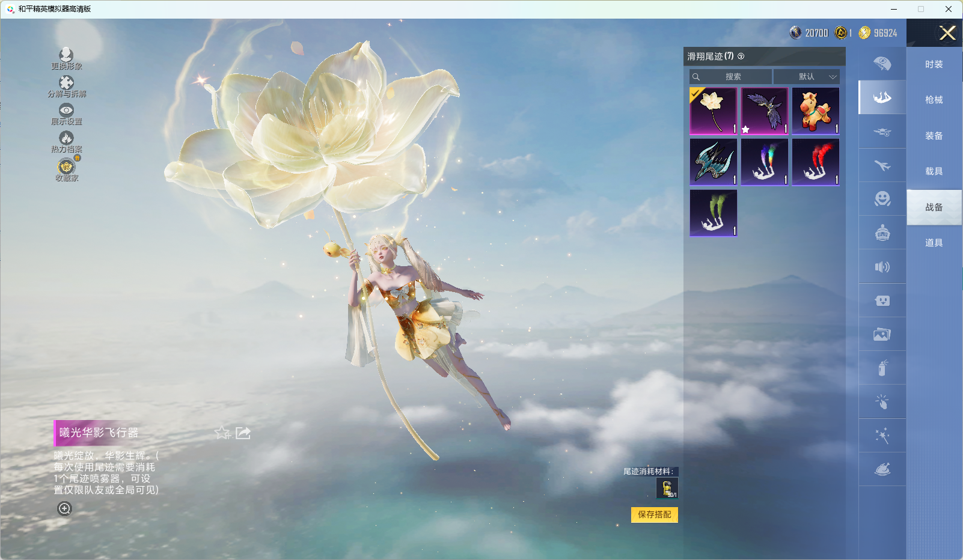
Task: Close the emulator window
Action: (949, 9)
